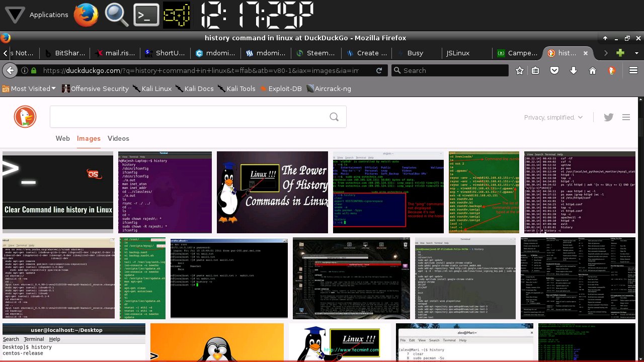Open the magnifier search launcher icon

click(x=116, y=15)
